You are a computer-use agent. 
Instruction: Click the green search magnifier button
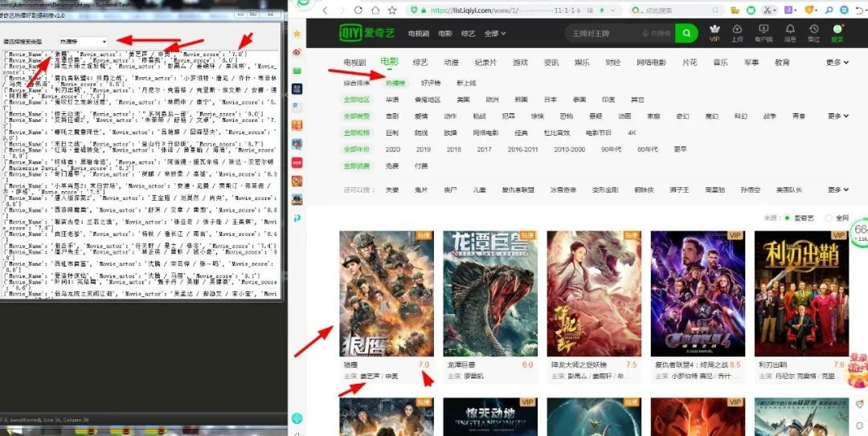tap(686, 33)
